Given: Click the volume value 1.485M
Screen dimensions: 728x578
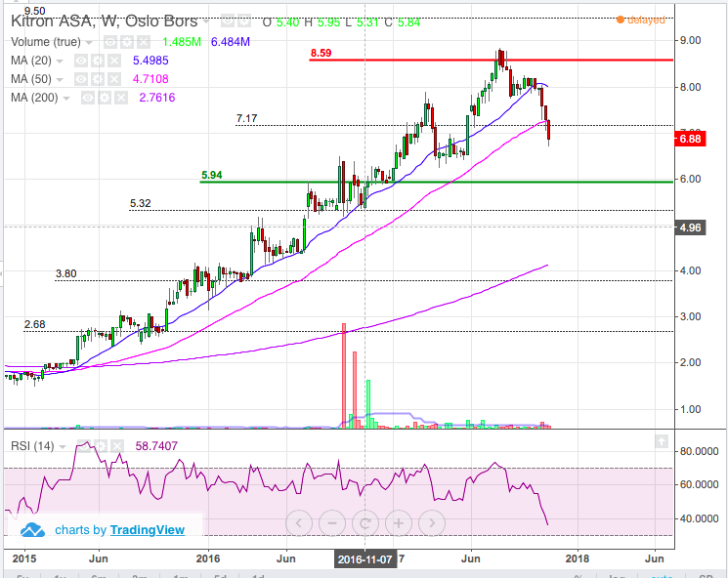Looking at the screenshot, I should coord(182,42).
